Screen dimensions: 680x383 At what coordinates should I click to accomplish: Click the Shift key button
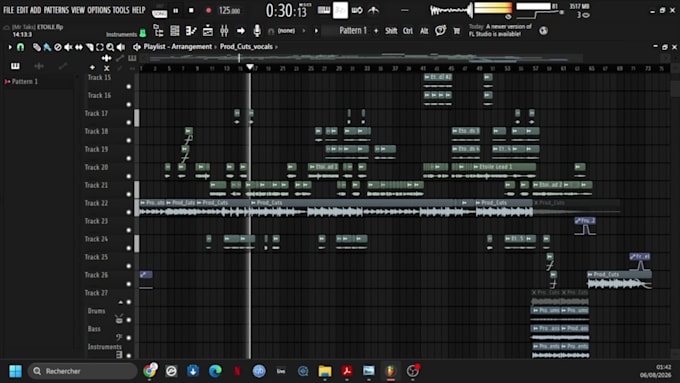tap(391, 31)
